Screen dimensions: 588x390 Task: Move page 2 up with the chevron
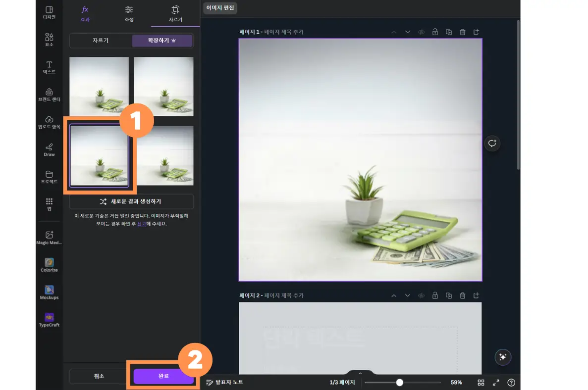[x=394, y=295]
